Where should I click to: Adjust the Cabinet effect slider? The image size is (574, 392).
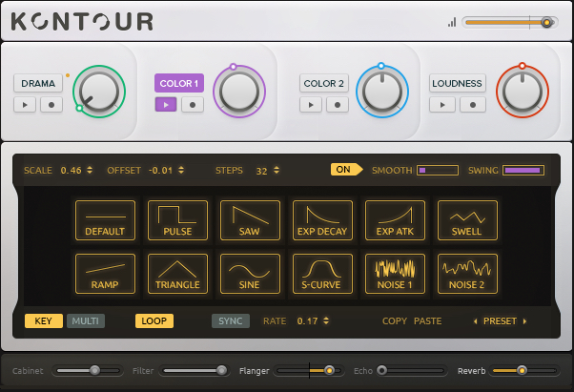tap(88, 371)
